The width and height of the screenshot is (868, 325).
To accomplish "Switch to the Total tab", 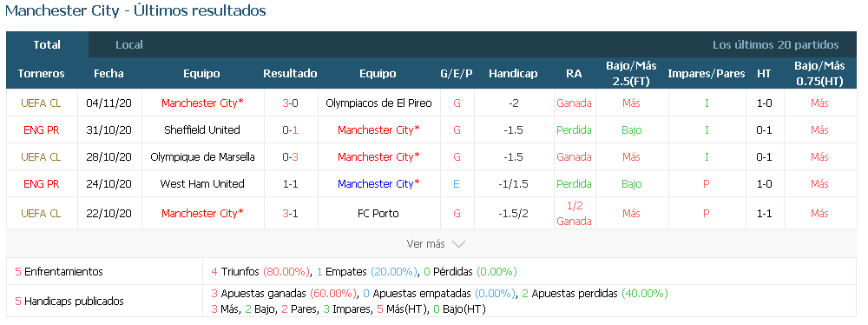I will tap(47, 45).
